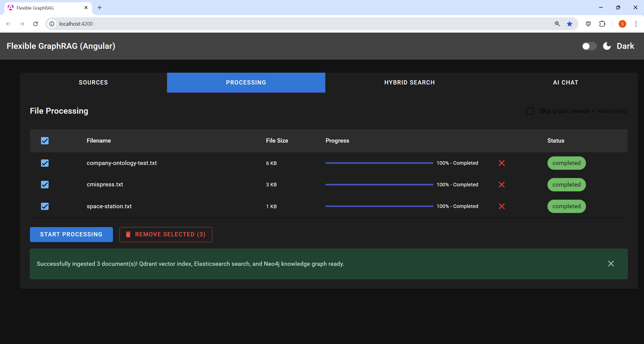This screenshot has height=344, width=644.
Task: Click Start Processing button
Action: point(71,234)
